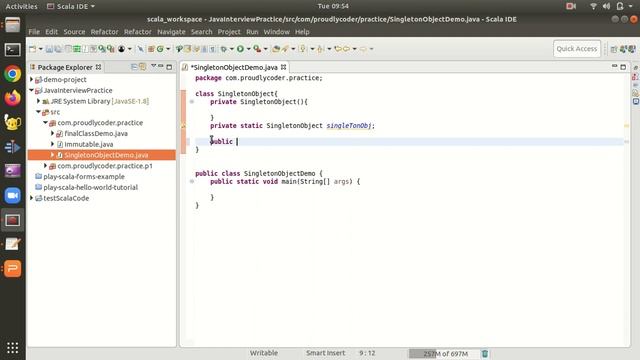Open the Navigate menu
The image size is (640, 360).
coord(171,32)
